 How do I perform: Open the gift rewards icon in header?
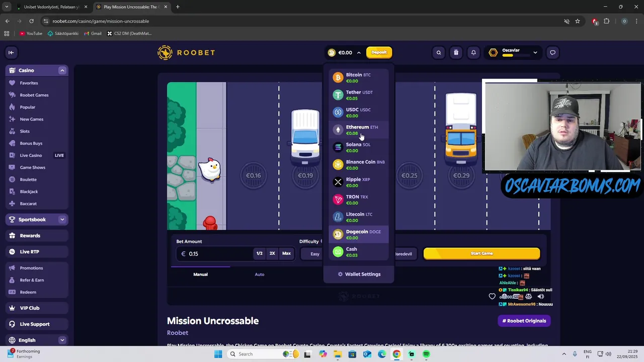click(456, 52)
